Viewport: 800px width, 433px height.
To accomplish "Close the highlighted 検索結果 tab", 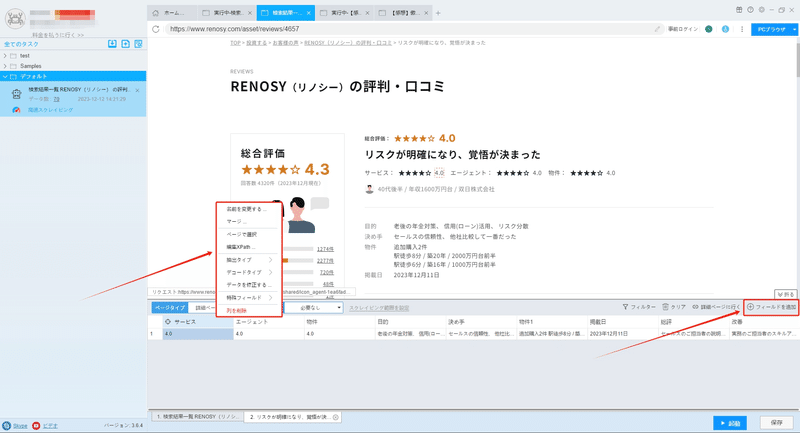I will [309, 13].
